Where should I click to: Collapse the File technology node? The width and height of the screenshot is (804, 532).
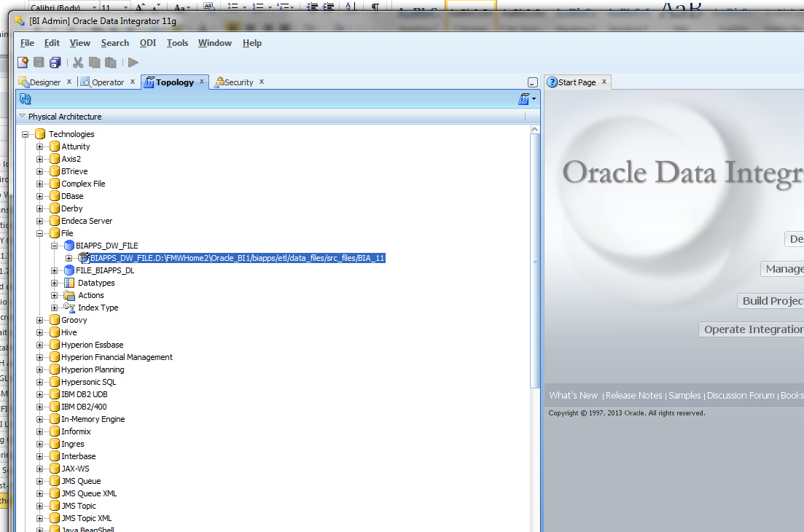click(39, 233)
